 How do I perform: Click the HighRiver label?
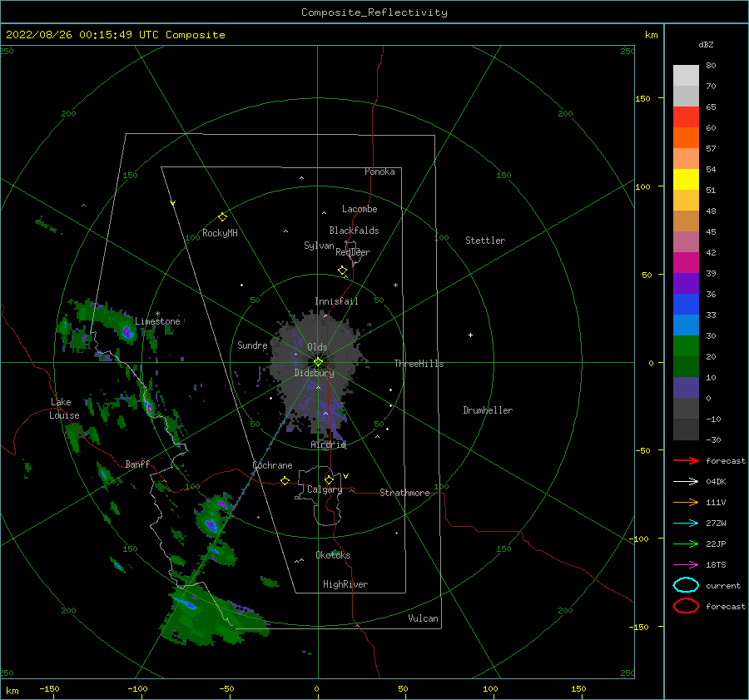coord(345,584)
